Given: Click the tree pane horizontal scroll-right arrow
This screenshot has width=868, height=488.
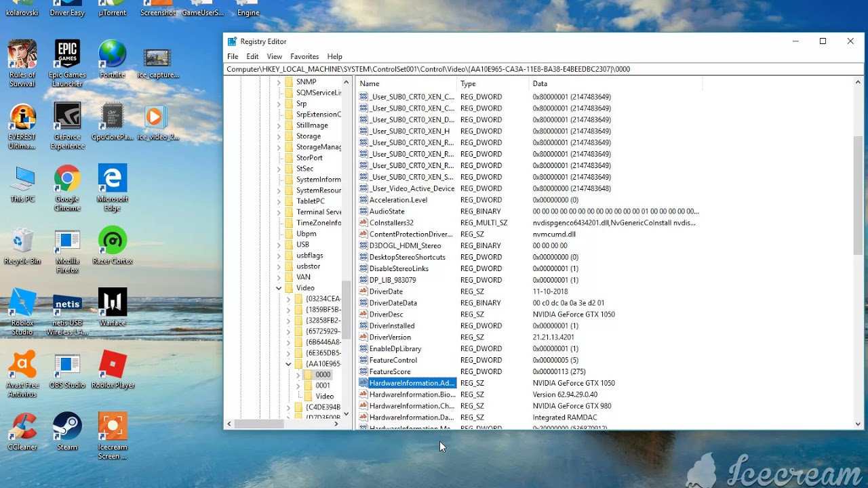Looking at the screenshot, I should 336,424.
